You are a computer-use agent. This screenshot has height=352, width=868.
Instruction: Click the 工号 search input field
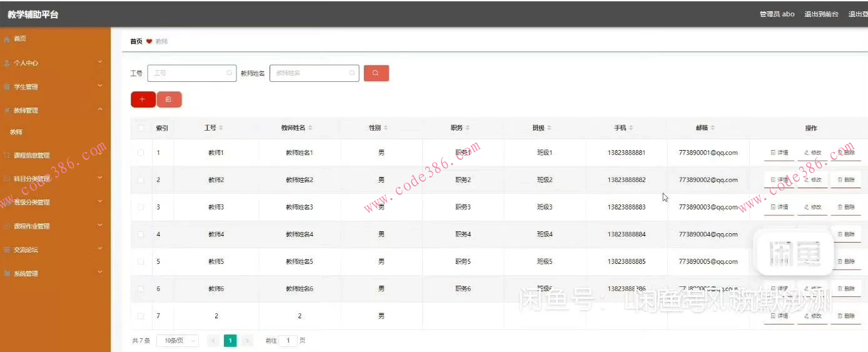192,73
